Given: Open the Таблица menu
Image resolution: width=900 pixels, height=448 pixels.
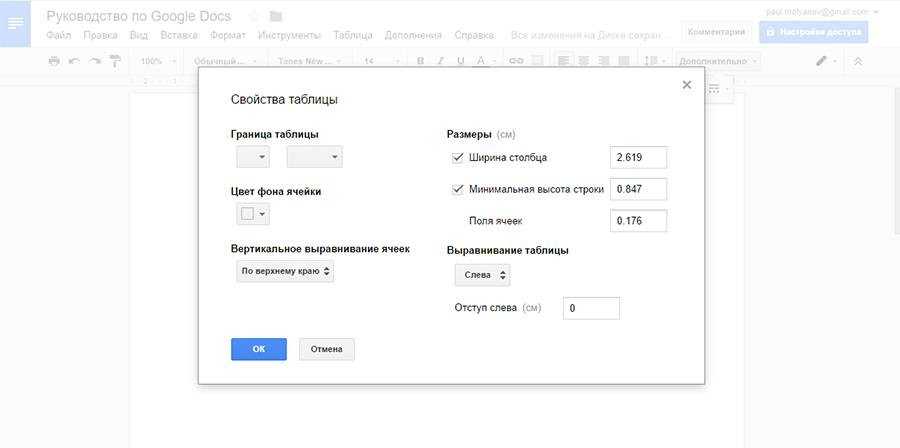Looking at the screenshot, I should pos(353,35).
